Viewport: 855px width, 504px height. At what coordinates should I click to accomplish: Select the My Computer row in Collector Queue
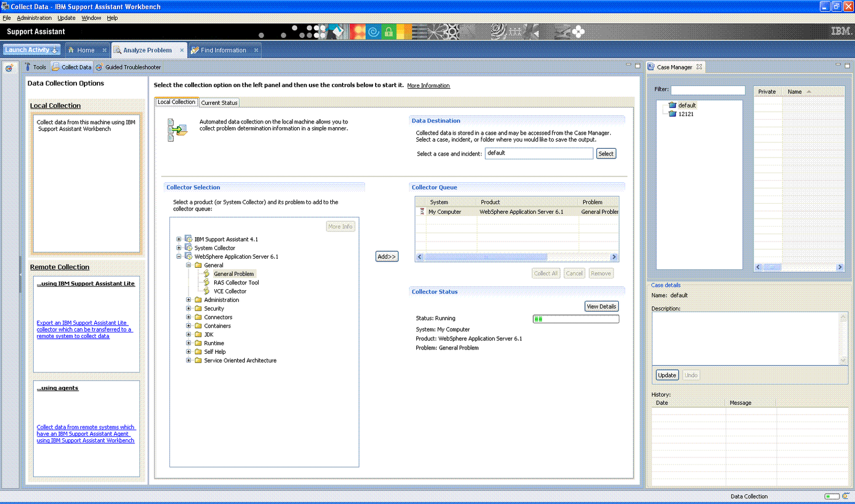pos(517,212)
